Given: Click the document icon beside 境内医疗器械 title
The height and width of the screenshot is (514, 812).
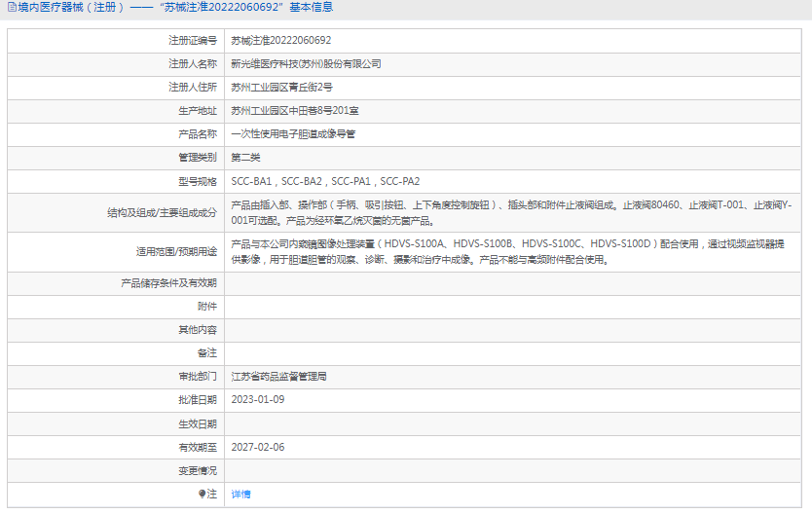Looking at the screenshot, I should 12,7.
